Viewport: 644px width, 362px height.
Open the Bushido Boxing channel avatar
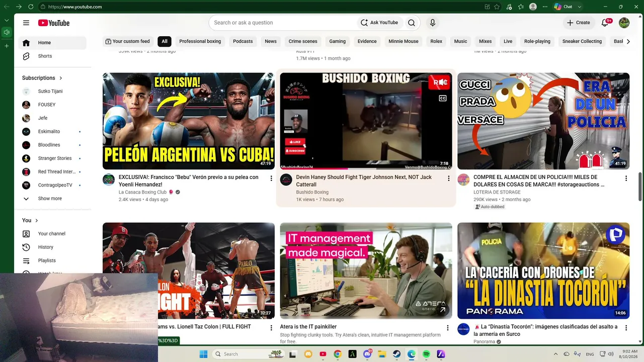tap(286, 179)
